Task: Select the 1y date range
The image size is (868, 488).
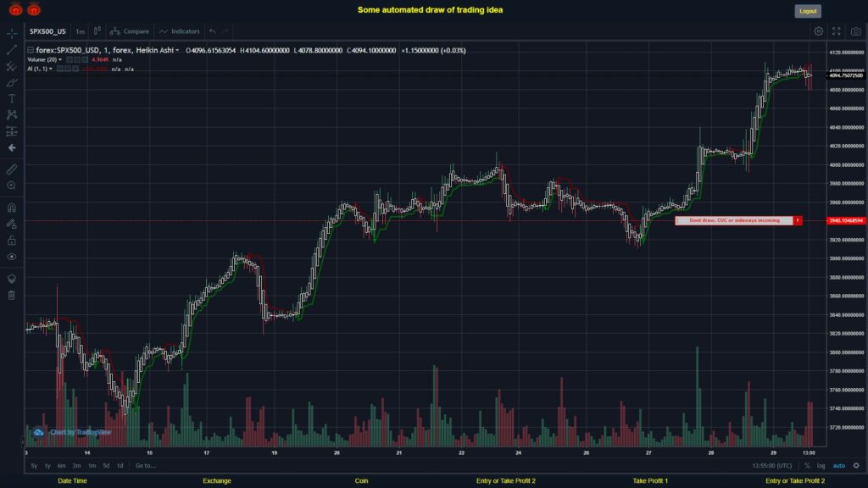Action: click(x=47, y=466)
